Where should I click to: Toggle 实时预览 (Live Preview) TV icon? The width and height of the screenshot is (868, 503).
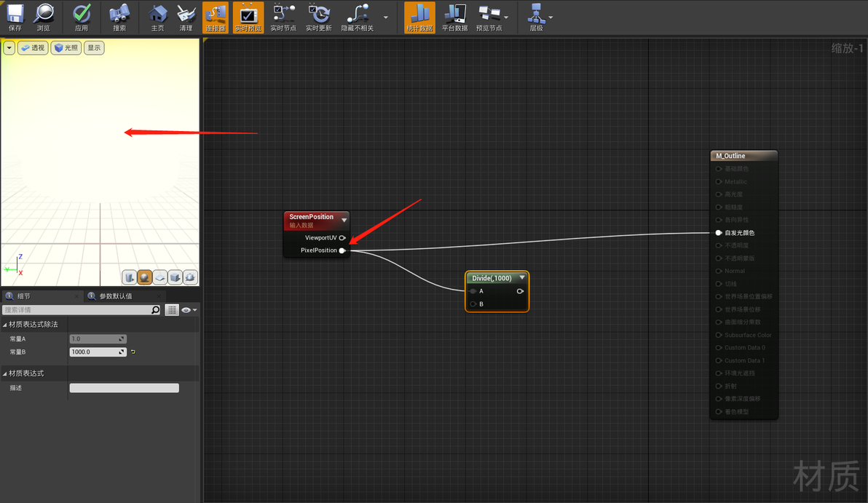click(x=248, y=17)
